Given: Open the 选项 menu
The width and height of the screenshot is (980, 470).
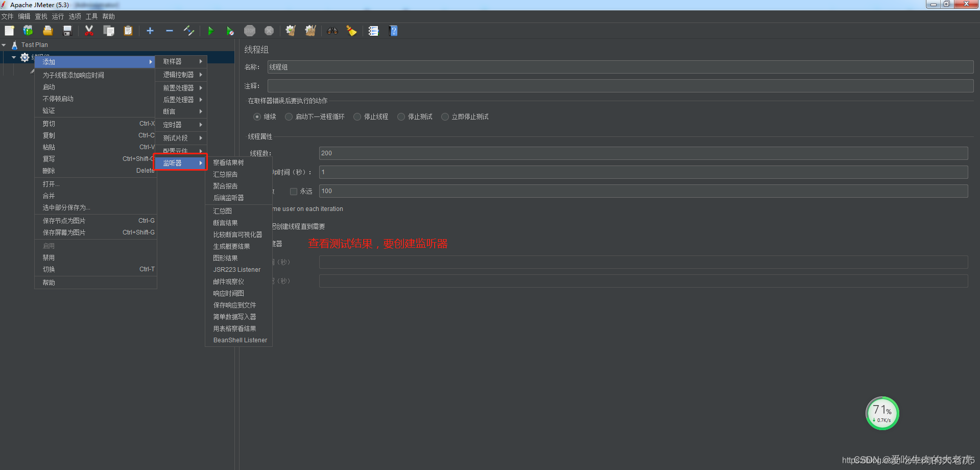Looking at the screenshot, I should pyautogui.click(x=75, y=16).
